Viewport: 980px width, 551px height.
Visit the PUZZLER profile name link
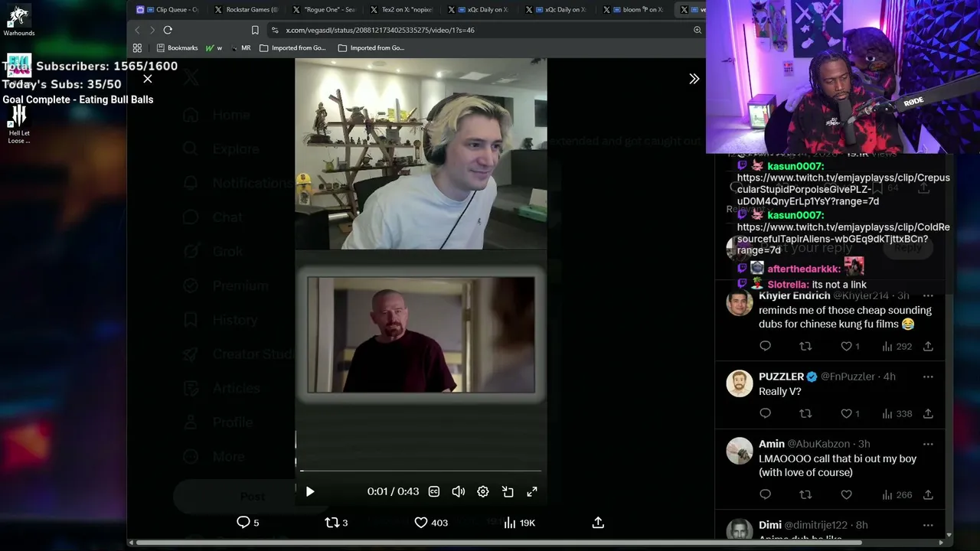point(781,377)
